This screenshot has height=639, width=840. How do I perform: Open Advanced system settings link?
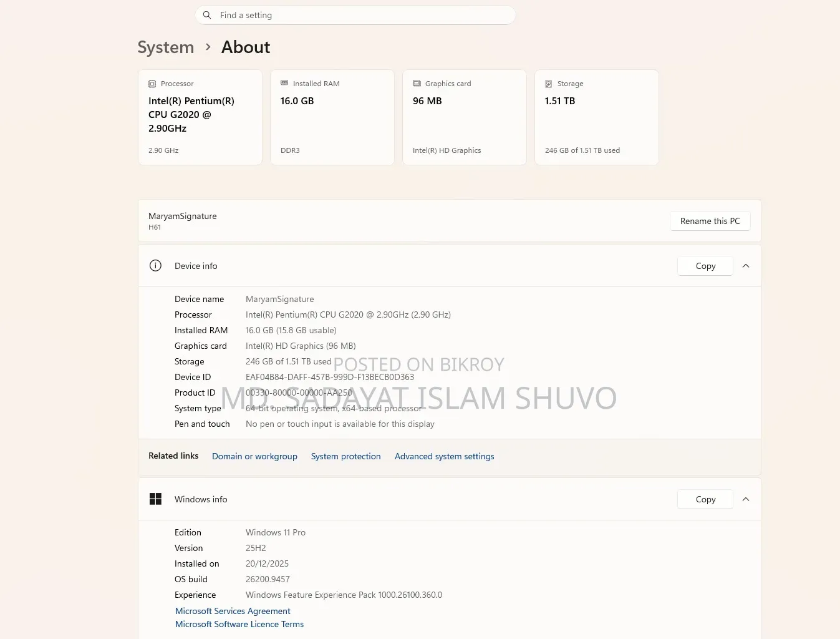445,456
